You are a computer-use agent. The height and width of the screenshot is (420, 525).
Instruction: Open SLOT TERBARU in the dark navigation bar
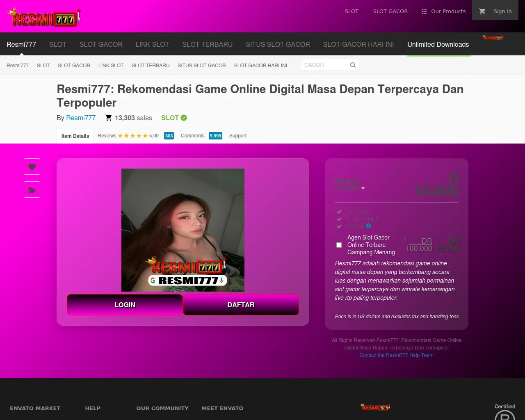pos(208,44)
